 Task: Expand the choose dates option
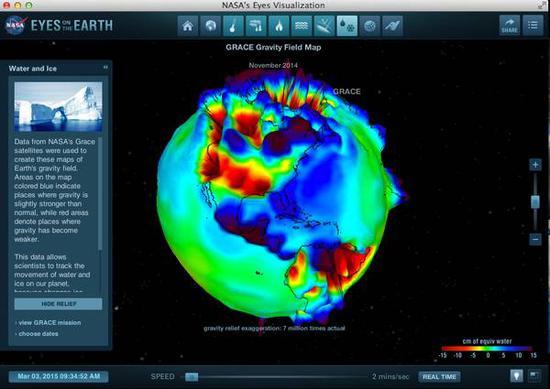point(38,334)
